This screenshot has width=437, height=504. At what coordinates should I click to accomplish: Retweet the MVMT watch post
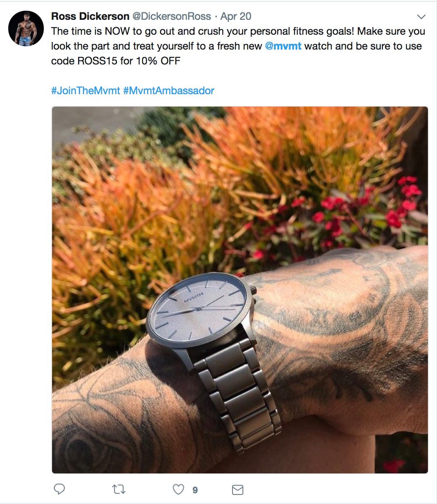click(x=119, y=490)
